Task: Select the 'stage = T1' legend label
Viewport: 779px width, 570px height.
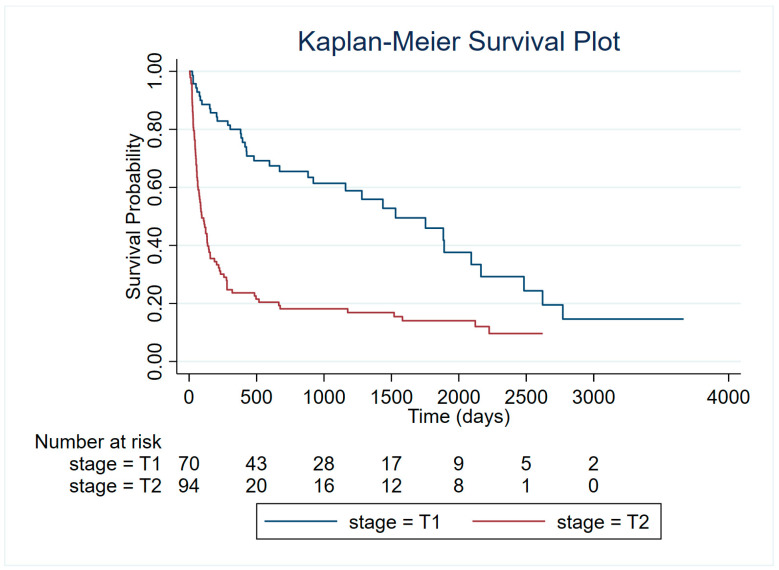Action: [394, 522]
